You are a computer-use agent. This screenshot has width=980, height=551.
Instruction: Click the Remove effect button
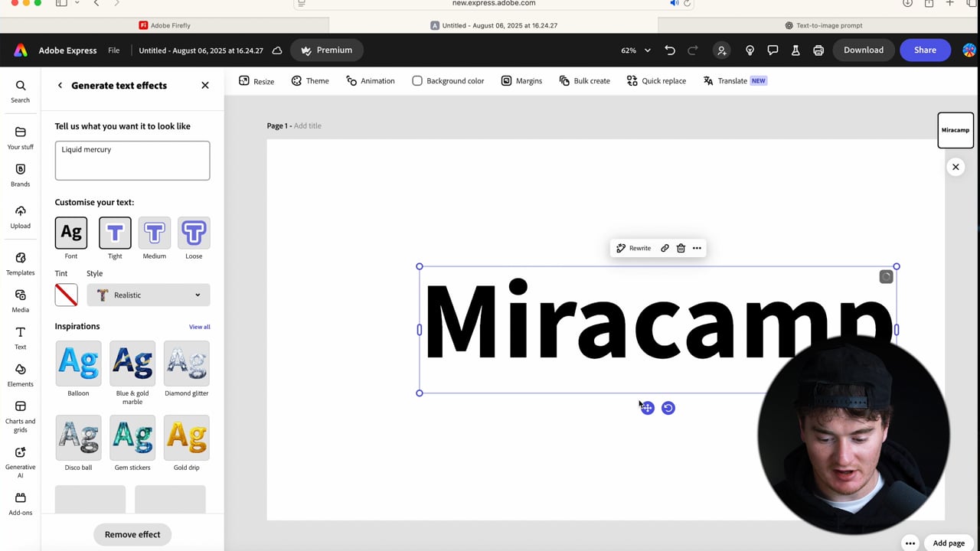(132, 534)
